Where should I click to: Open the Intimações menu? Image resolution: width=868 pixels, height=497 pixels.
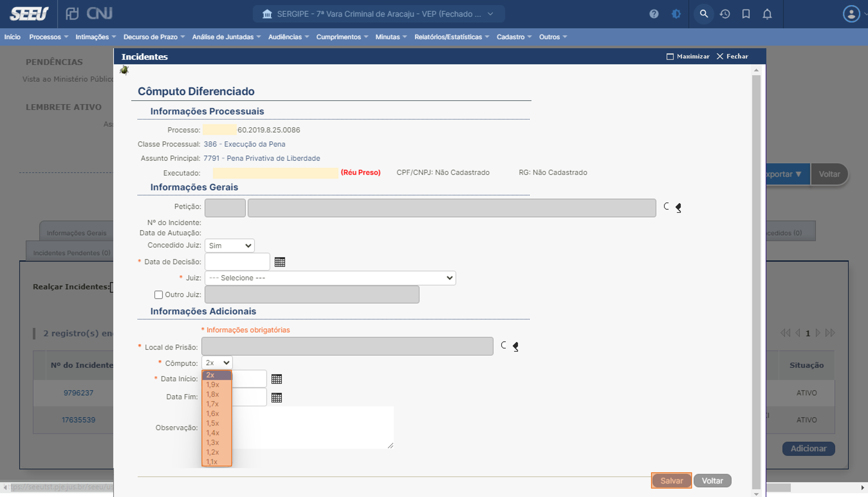coord(95,37)
